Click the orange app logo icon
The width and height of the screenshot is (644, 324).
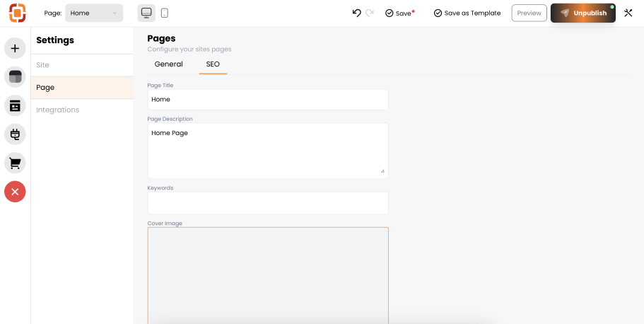pos(17,13)
